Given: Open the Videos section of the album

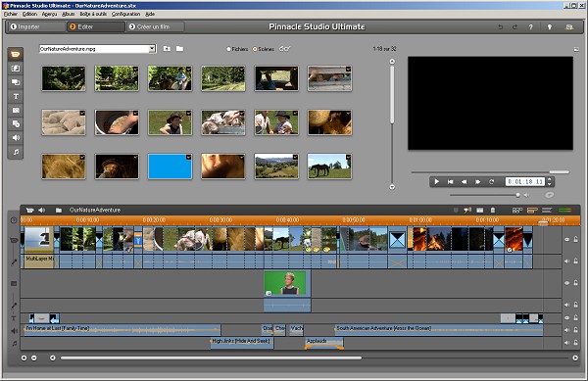Looking at the screenshot, I should (16, 55).
